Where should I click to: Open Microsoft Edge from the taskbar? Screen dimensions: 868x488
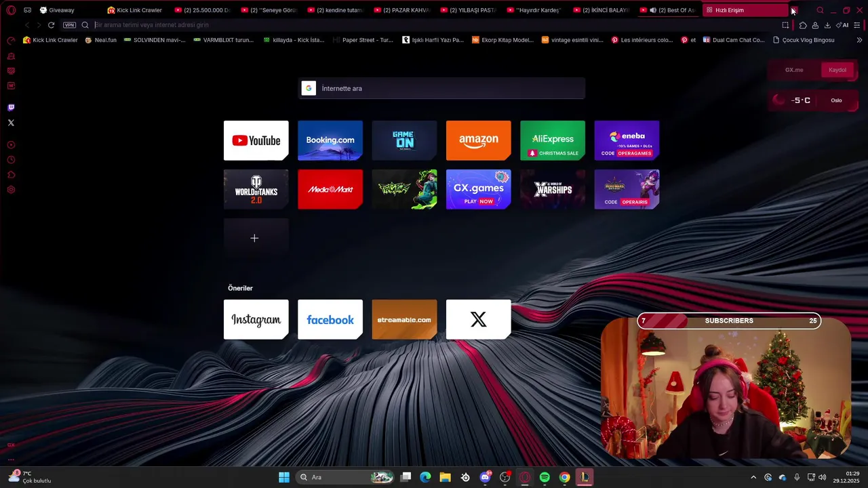pyautogui.click(x=425, y=477)
